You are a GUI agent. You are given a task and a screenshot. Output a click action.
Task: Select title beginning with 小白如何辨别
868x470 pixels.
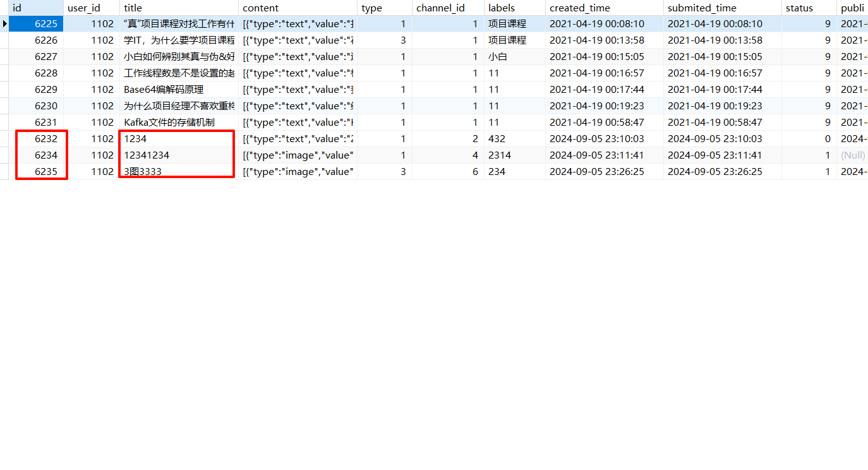(179, 57)
